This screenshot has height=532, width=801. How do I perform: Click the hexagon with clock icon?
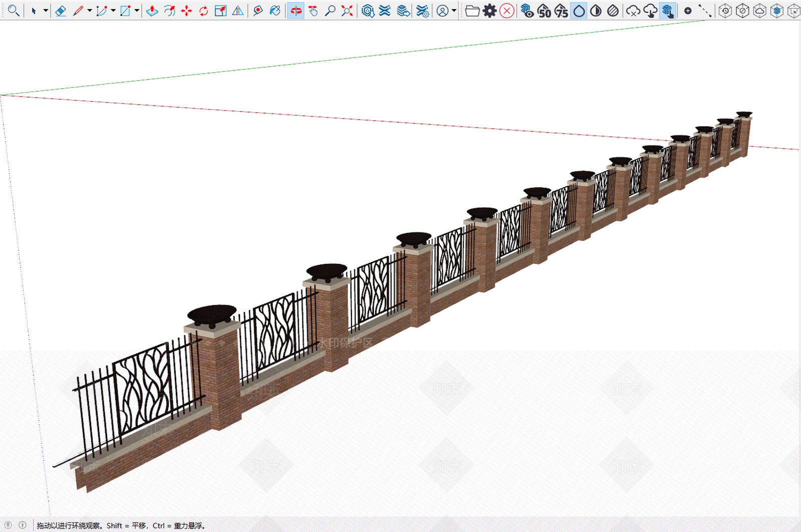pyautogui.click(x=725, y=11)
